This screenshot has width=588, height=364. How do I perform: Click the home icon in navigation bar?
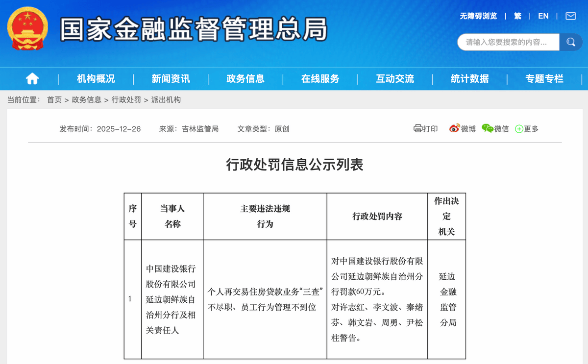[x=32, y=78]
